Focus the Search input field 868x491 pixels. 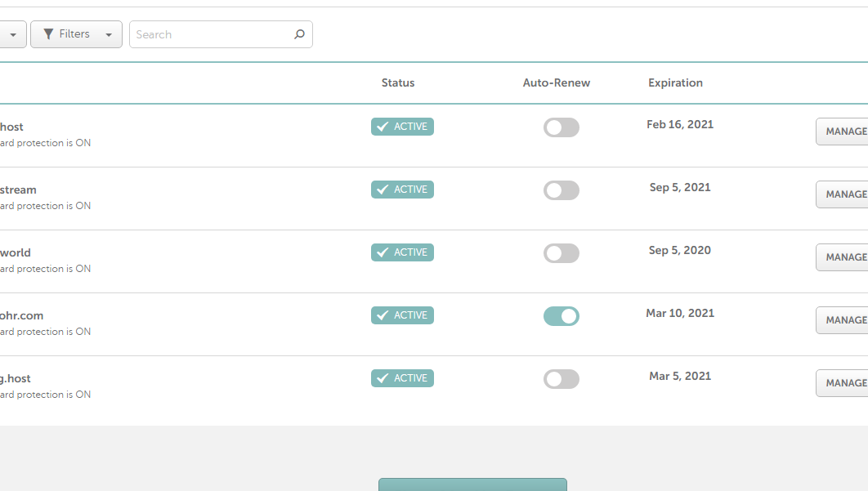tap(211, 34)
